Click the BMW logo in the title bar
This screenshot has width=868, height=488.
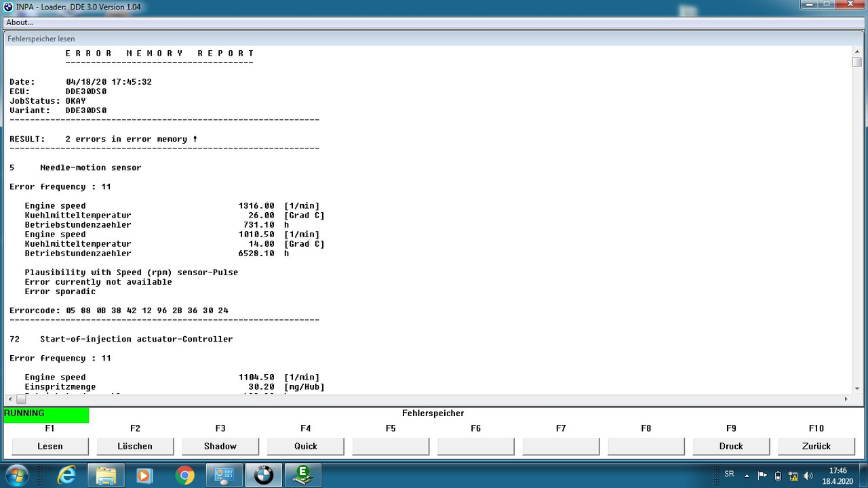point(8,6)
